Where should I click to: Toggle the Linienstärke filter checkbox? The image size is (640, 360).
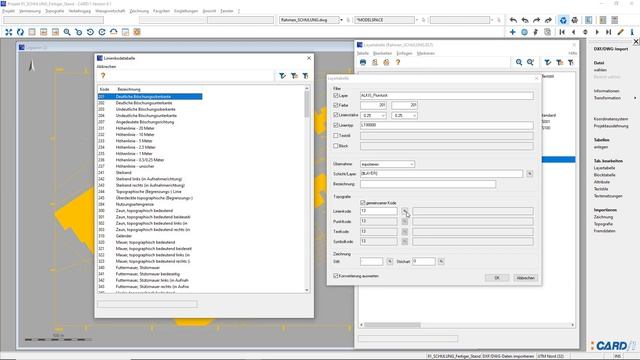[x=336, y=115]
